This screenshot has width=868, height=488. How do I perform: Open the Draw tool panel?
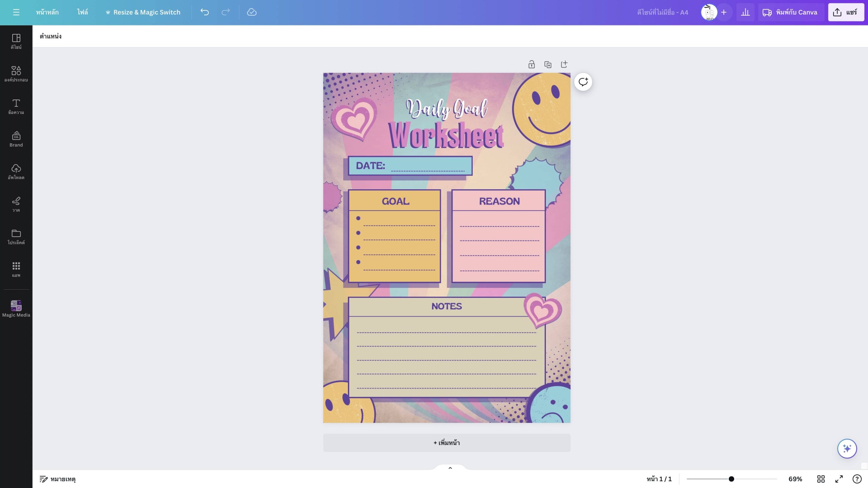pos(16,204)
